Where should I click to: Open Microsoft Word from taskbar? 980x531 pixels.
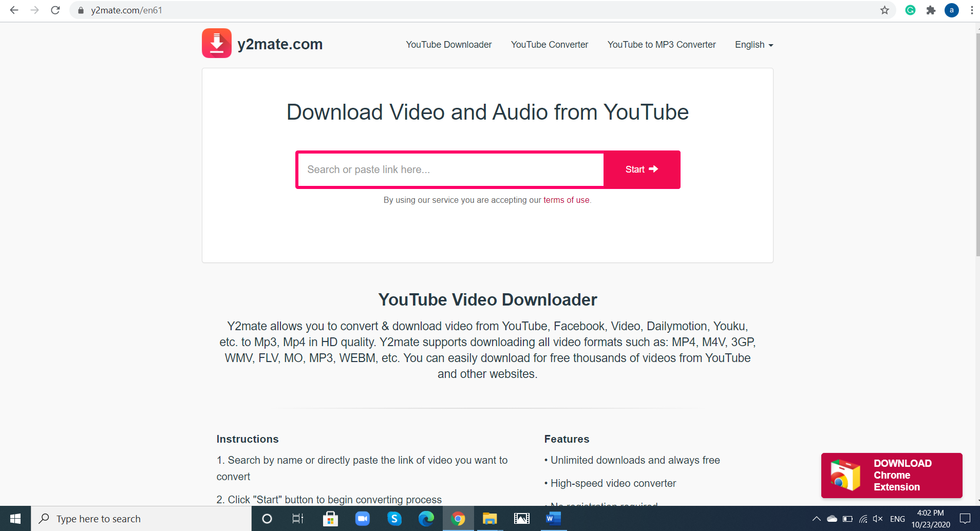[554, 519]
